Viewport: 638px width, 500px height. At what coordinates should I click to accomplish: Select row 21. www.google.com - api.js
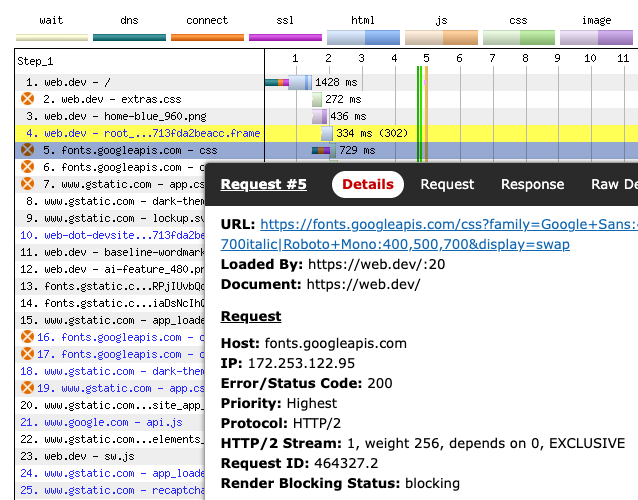click(110, 423)
